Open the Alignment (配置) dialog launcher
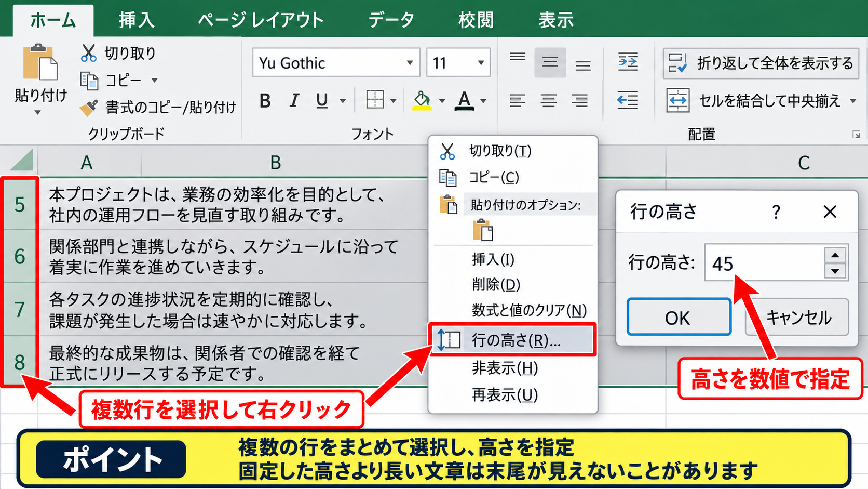The width and height of the screenshot is (868, 489). [856, 135]
